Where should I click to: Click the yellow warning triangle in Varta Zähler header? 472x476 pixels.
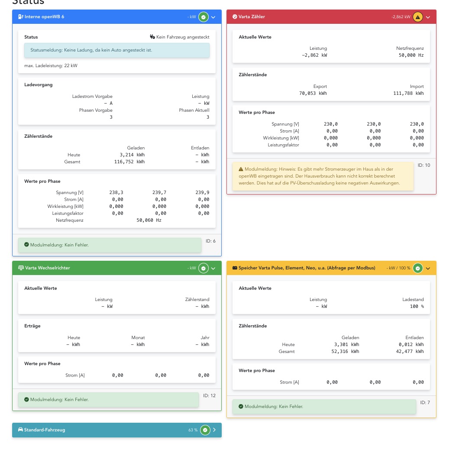pyautogui.click(x=418, y=17)
